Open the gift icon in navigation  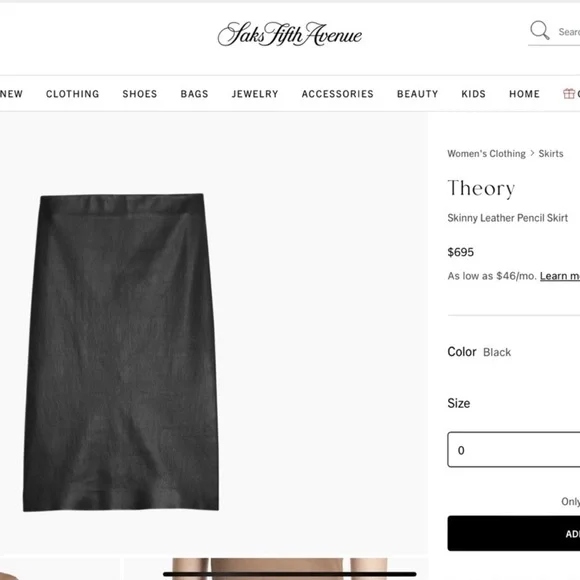click(x=569, y=94)
